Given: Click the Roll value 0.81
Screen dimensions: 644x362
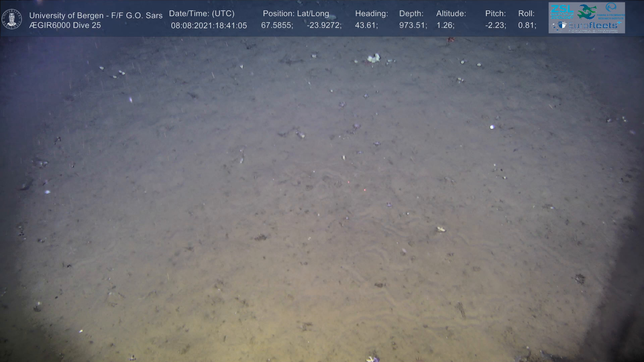Looking at the screenshot, I should [527, 25].
